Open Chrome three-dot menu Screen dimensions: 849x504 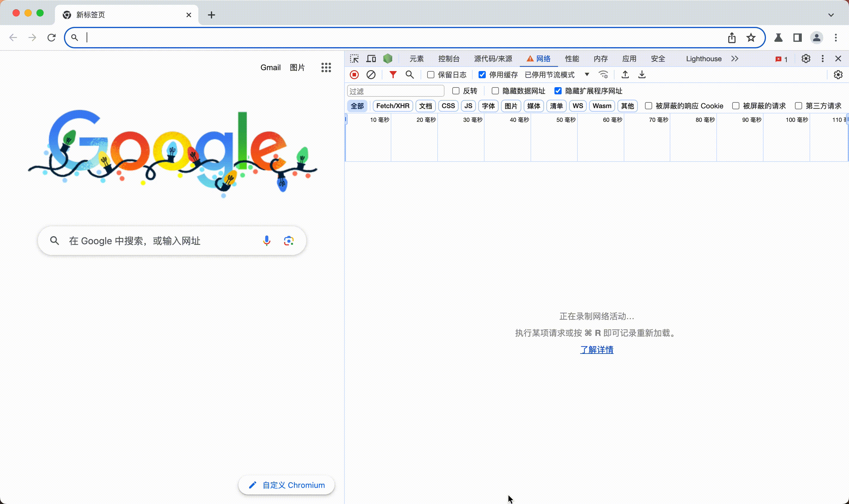point(836,37)
